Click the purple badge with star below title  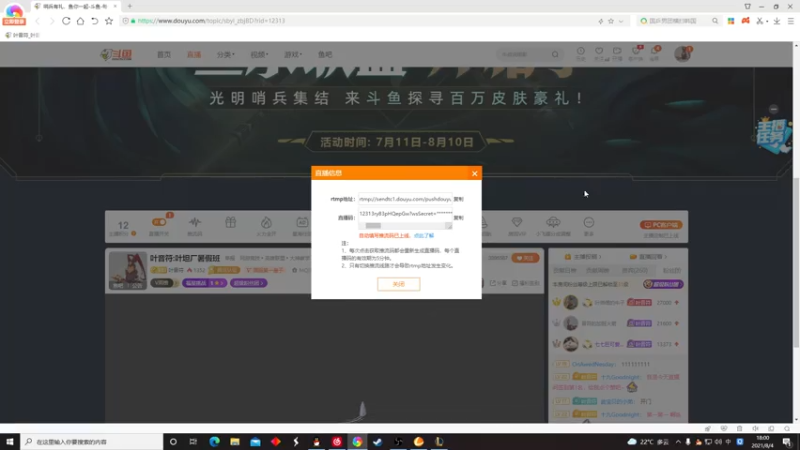click(x=205, y=283)
